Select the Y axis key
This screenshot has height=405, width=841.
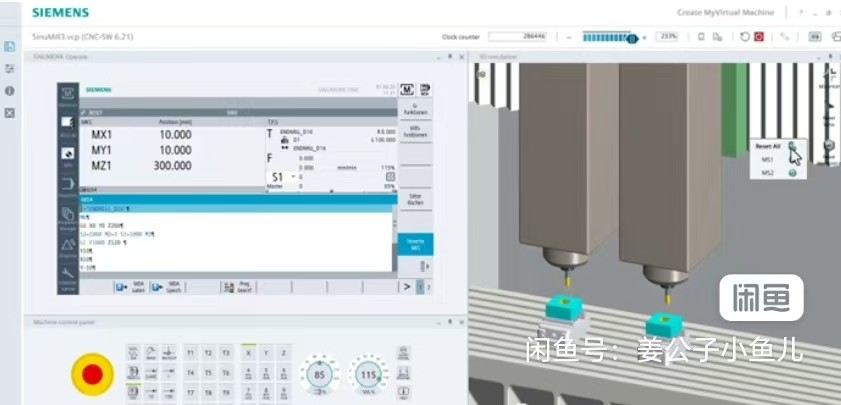(x=266, y=354)
